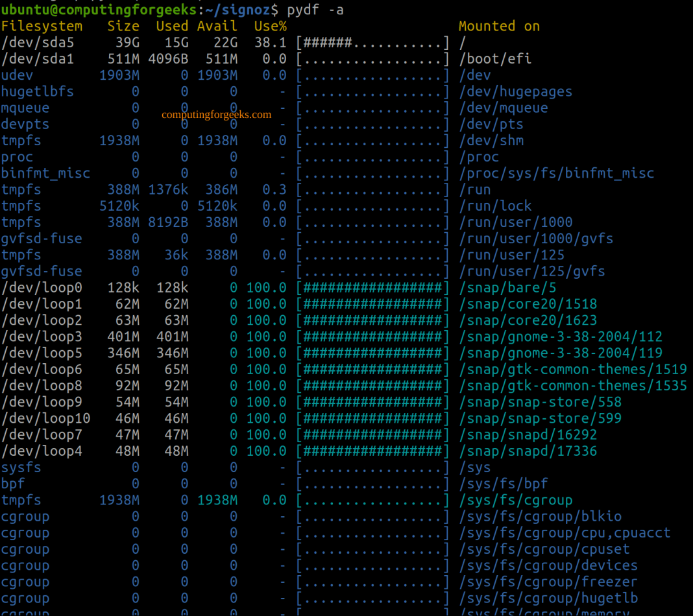Click the computingforgeeks.com watermark text
The image size is (693, 616).
pyautogui.click(x=216, y=115)
